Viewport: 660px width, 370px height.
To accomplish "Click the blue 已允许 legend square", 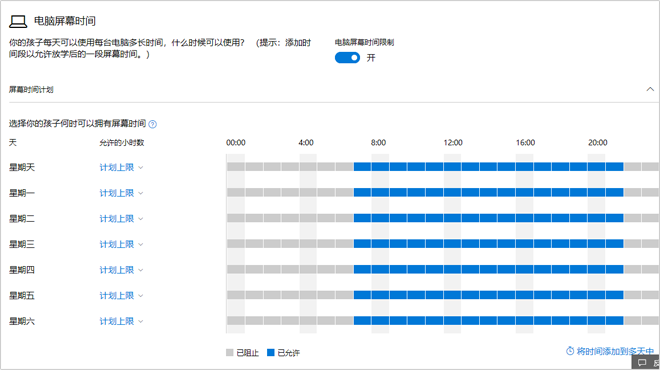I will point(271,353).
